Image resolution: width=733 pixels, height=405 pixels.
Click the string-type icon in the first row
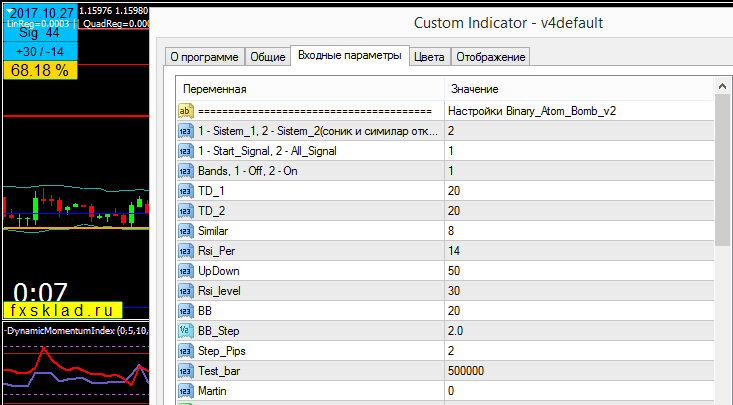pos(185,110)
